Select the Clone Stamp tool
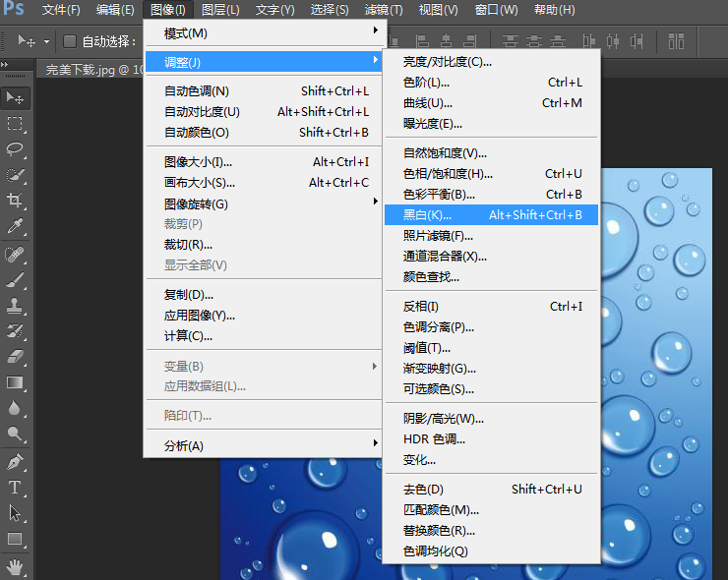The image size is (728, 580). pos(15,306)
